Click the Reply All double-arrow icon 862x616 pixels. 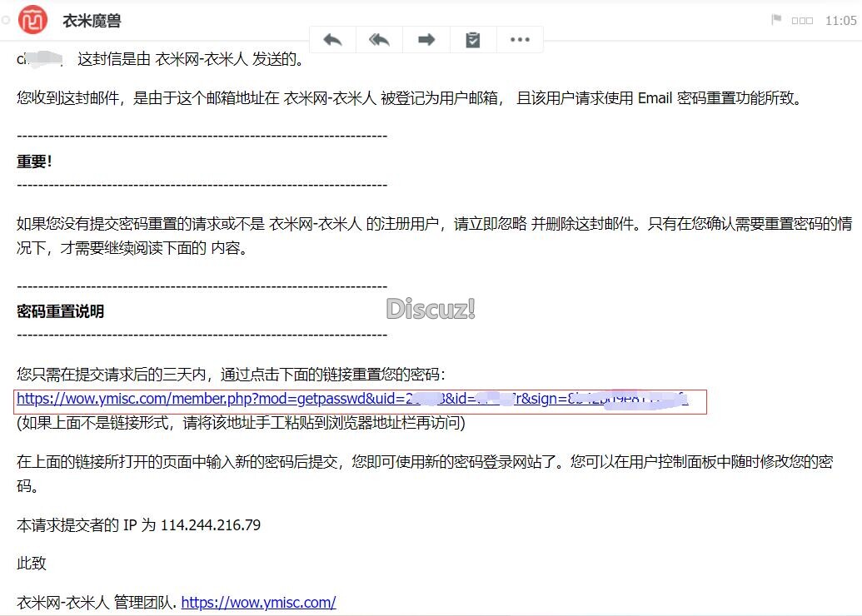pos(379,40)
